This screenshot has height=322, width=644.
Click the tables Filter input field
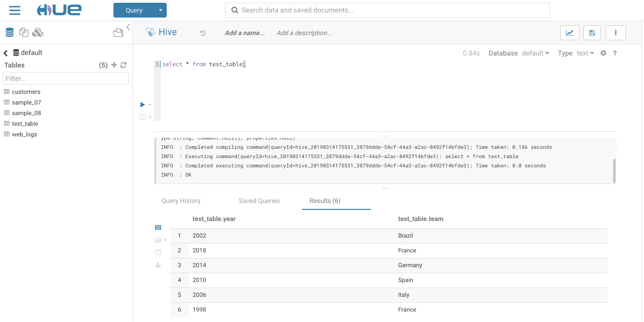(66, 78)
